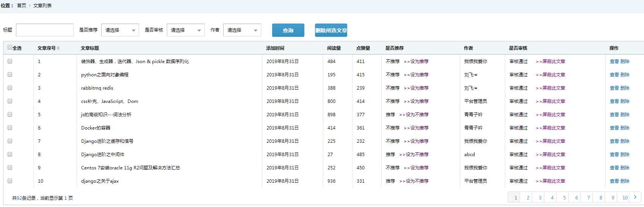Check the box for article 7

(x=10, y=141)
